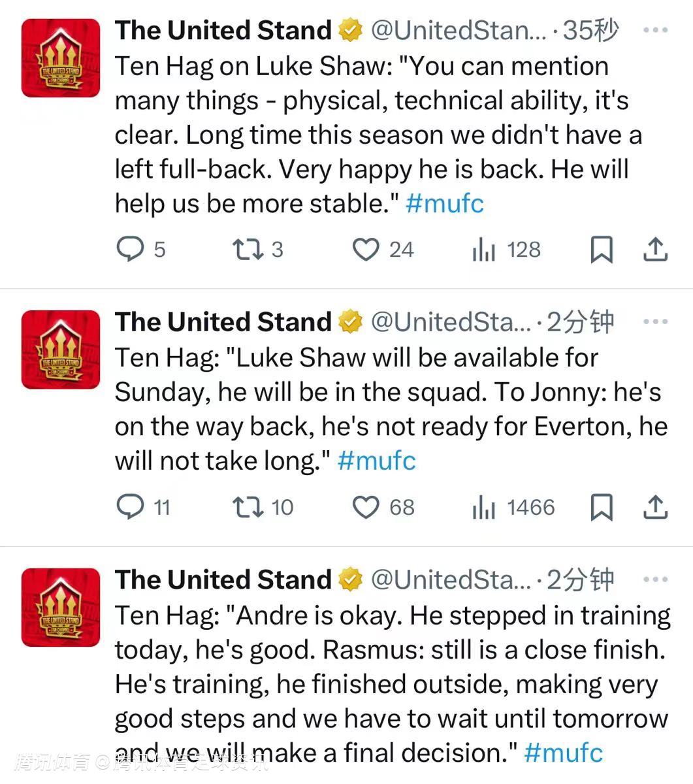
Task: Share the first Ten Hag tweet
Action: click(655, 250)
